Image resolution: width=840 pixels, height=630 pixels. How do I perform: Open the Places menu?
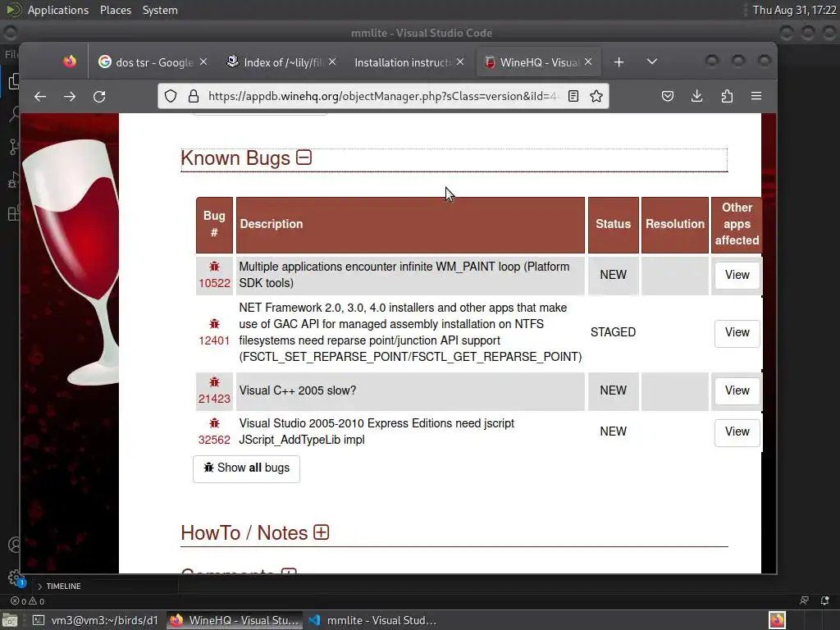coord(115,10)
